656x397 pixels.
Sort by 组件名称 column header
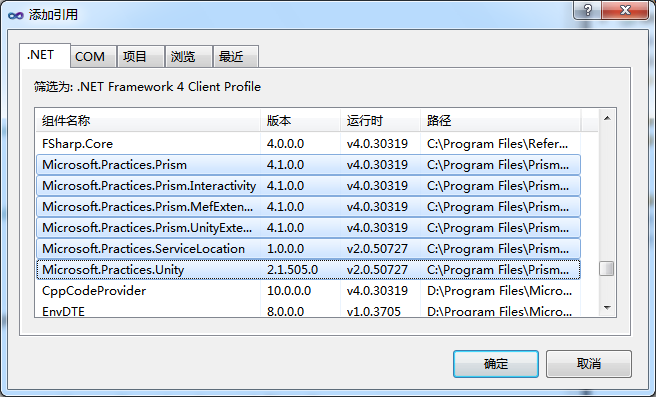click(148, 121)
